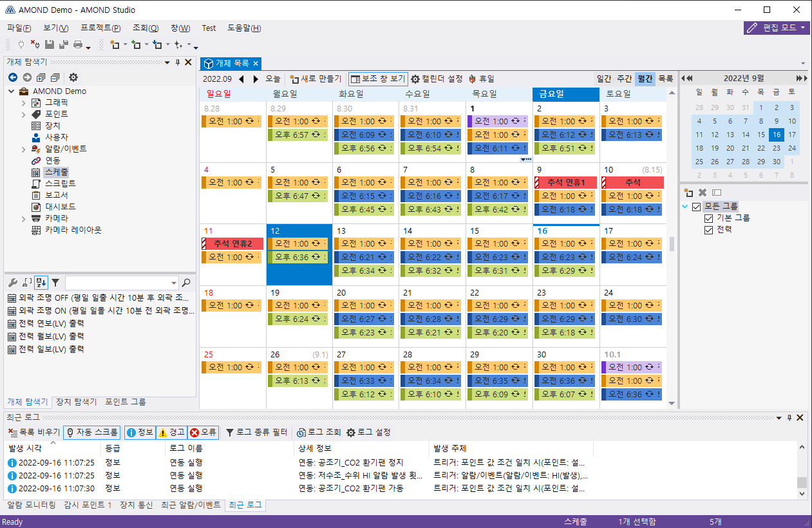The height and width of the screenshot is (528, 812).
Task: Click the back arrow in object explorer
Action: tap(13, 77)
